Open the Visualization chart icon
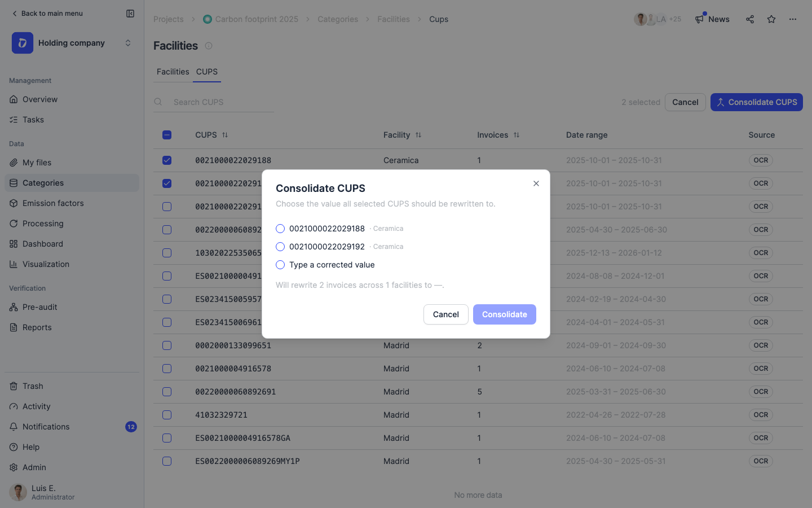This screenshot has width=812, height=508. click(14, 264)
